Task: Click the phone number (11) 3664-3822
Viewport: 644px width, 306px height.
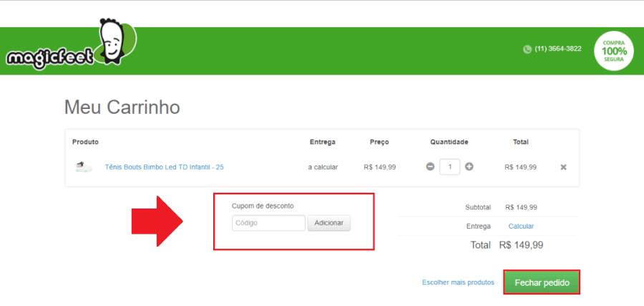Action: point(558,49)
